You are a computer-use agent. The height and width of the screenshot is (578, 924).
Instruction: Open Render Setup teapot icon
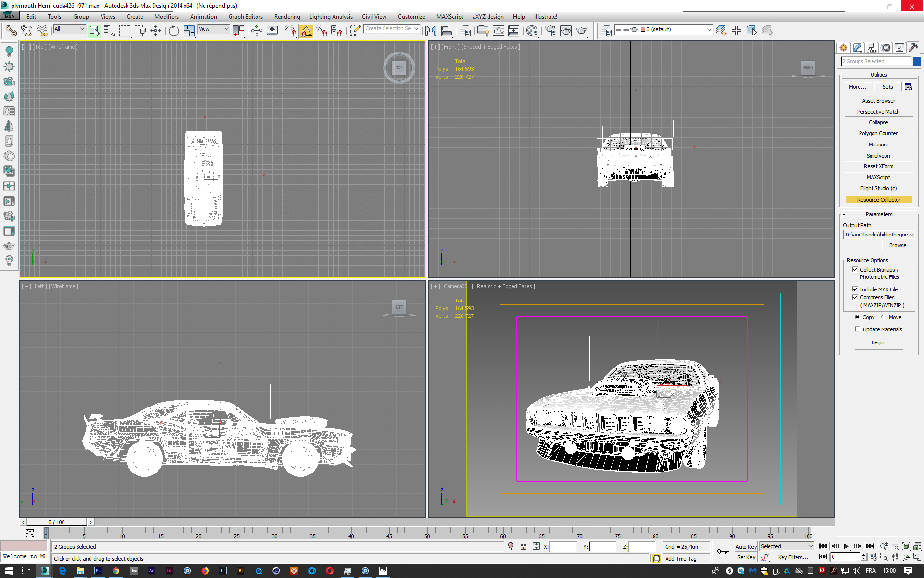pyautogui.click(x=551, y=31)
